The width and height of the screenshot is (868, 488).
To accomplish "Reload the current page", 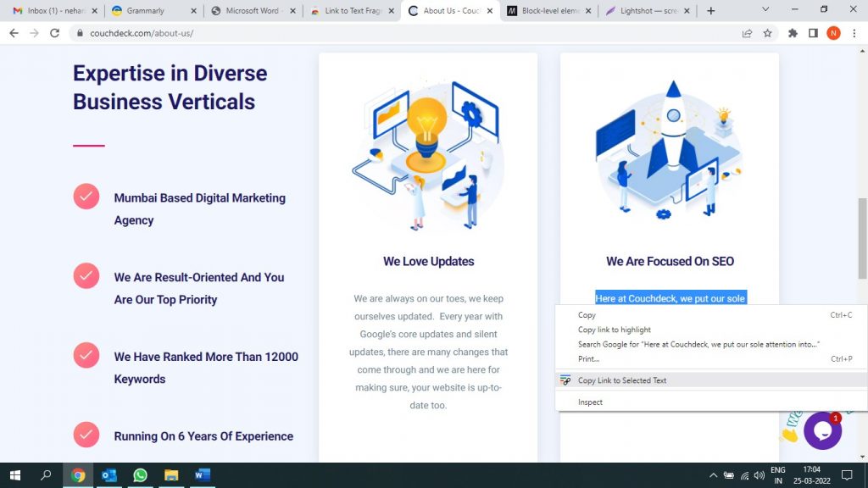I will 54,33.
